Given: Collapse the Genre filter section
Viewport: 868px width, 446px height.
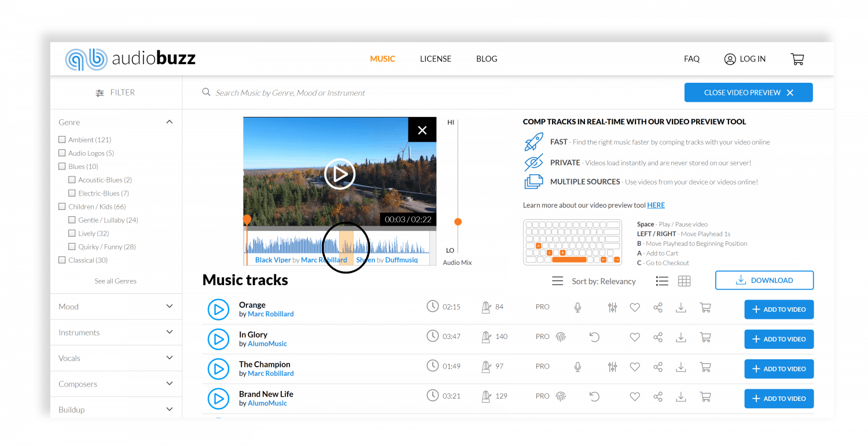Looking at the screenshot, I should click(169, 121).
